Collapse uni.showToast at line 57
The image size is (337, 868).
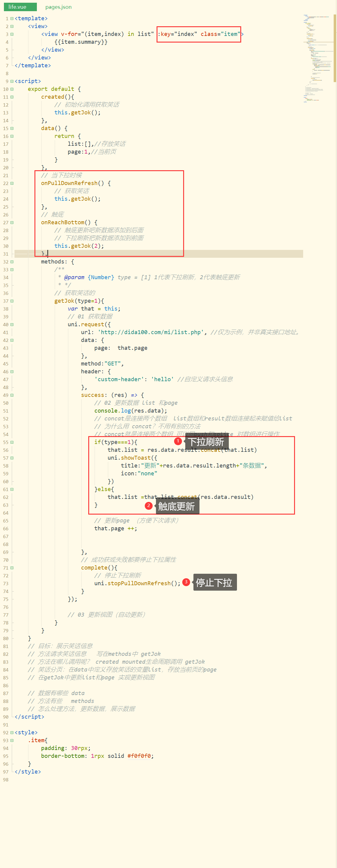pos(12,458)
